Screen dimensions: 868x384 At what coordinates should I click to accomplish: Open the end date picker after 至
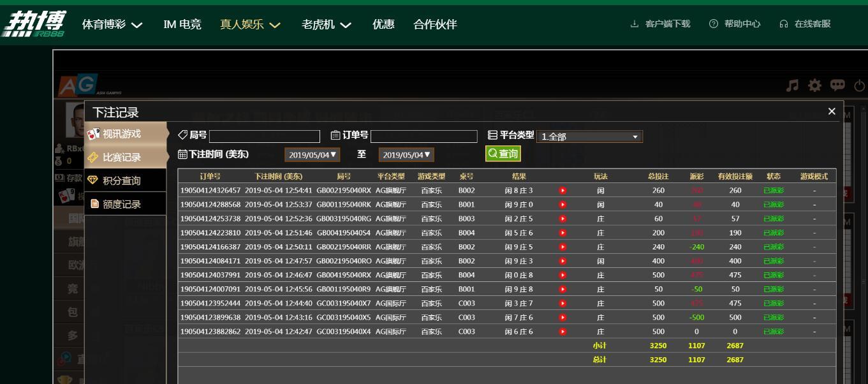pos(406,155)
